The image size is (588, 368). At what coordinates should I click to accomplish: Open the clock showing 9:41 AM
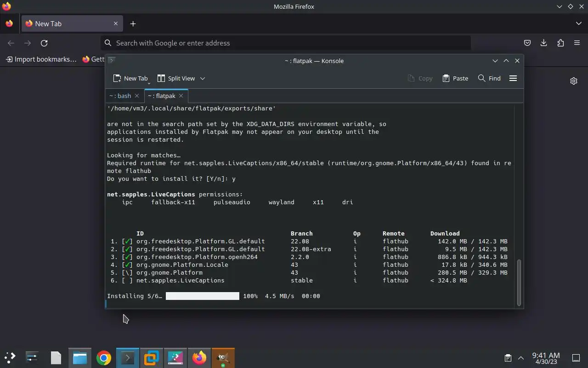tap(546, 358)
